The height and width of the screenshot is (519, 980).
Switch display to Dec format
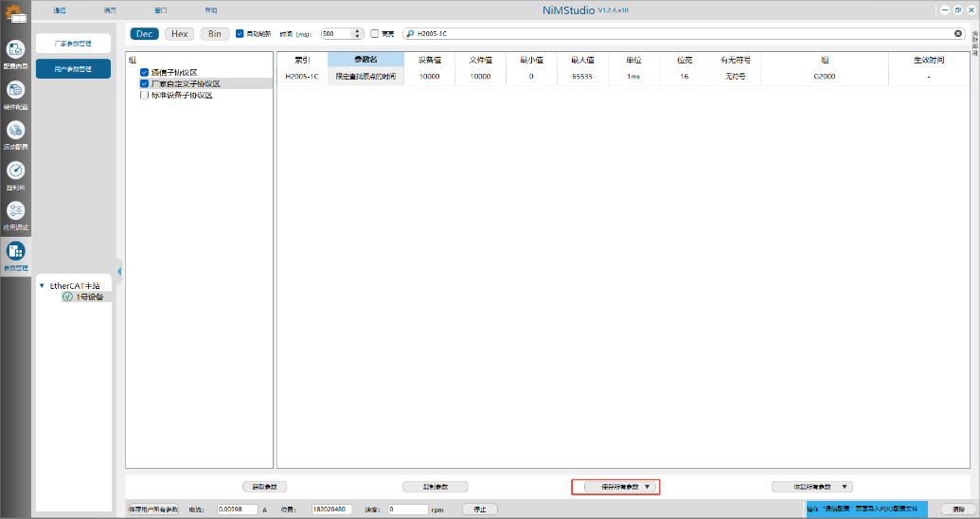pyautogui.click(x=144, y=34)
